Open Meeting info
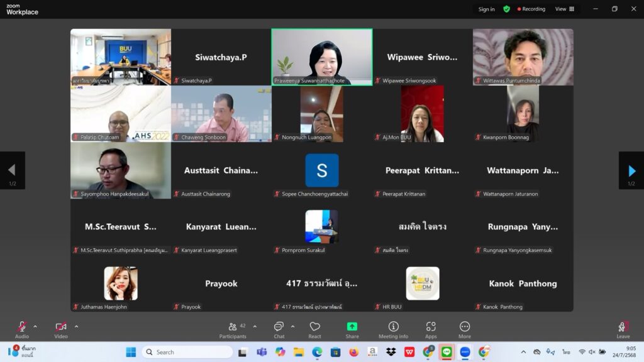 (393, 329)
